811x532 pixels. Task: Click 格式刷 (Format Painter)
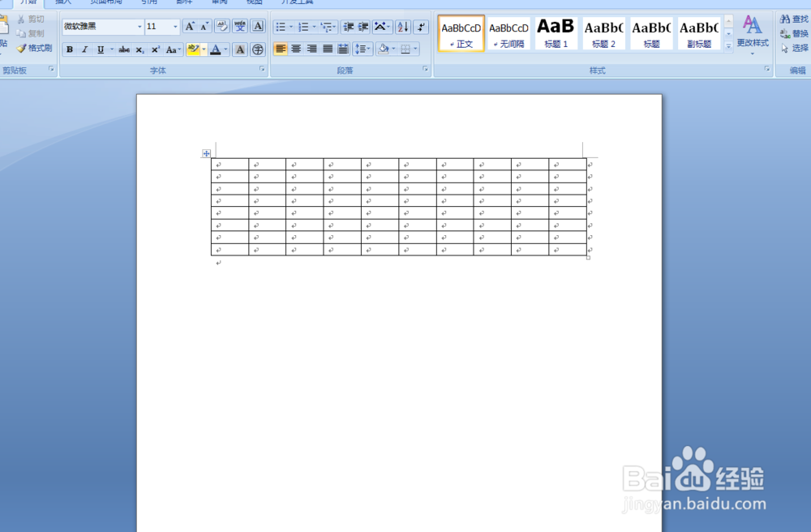tap(34, 48)
